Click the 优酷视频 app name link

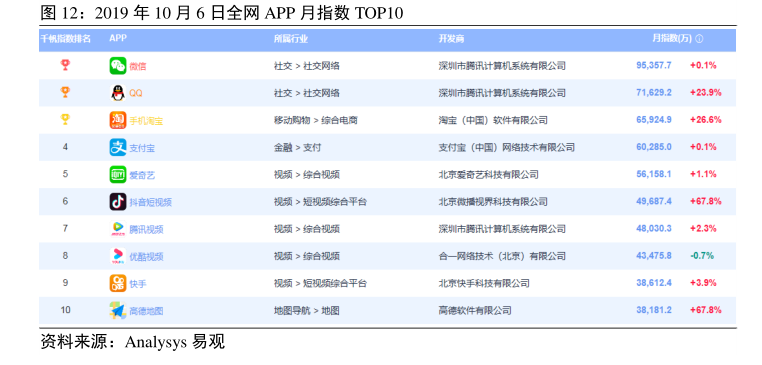click(x=146, y=257)
